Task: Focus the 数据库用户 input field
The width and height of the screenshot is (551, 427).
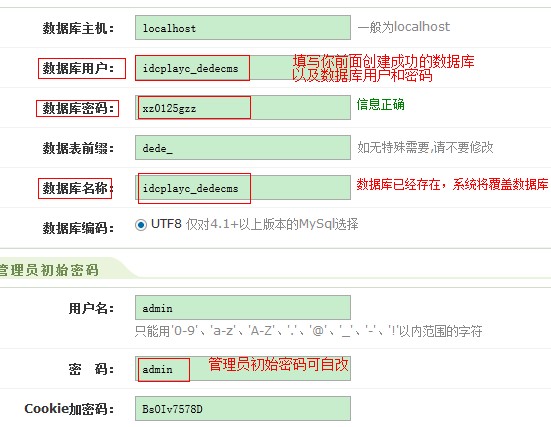Action: point(243,68)
